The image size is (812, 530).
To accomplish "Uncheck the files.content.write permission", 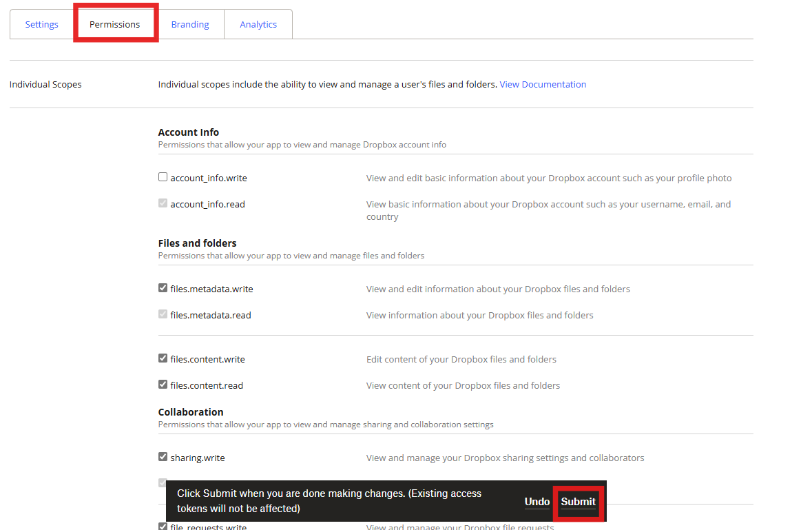I will [163, 358].
